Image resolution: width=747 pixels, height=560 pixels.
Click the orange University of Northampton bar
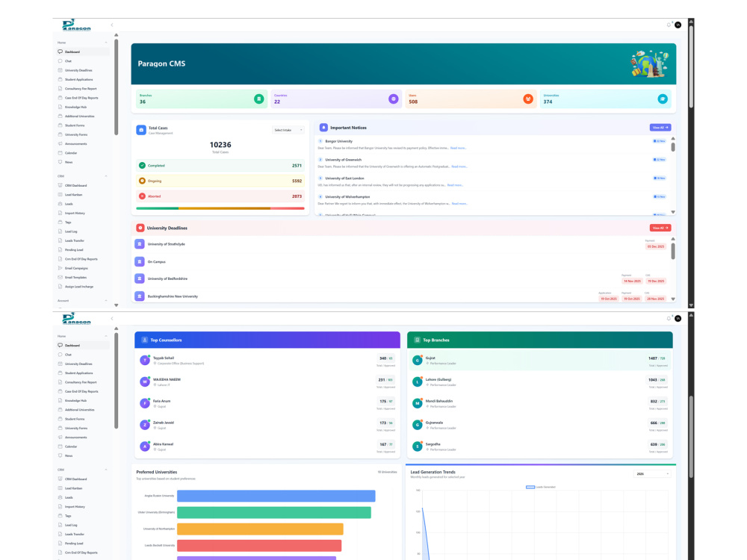pos(260,529)
